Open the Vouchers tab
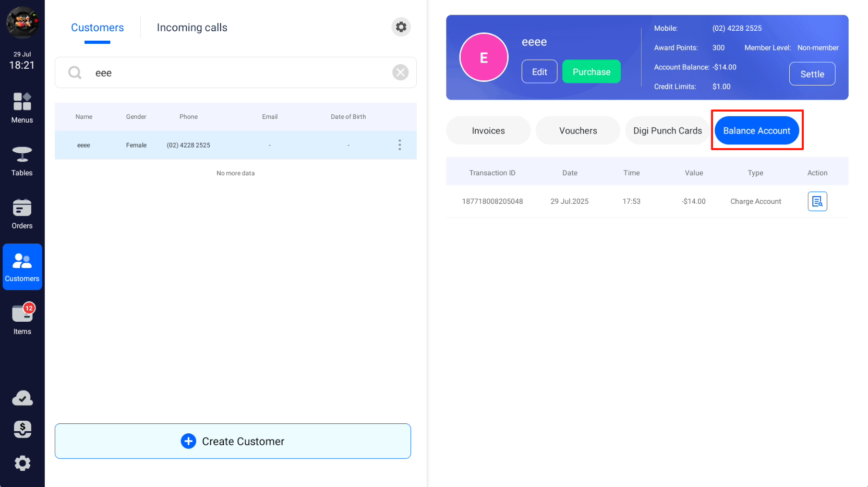This screenshot has width=868, height=487. (x=578, y=130)
